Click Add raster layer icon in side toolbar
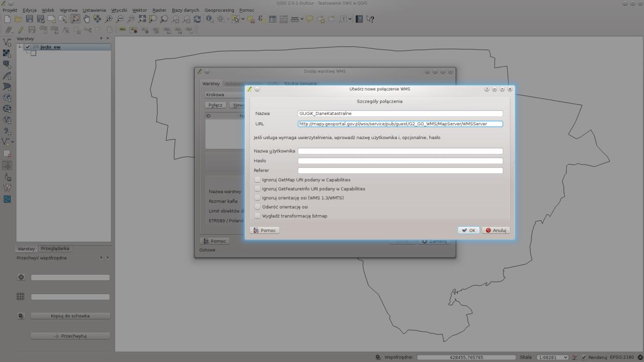Screen dimensions: 644x362 coord(7,53)
